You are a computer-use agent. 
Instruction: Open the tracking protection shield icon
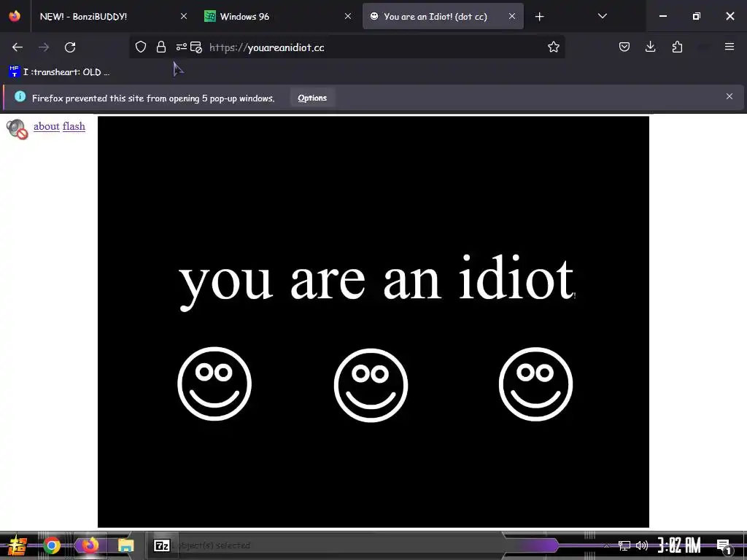[141, 47]
